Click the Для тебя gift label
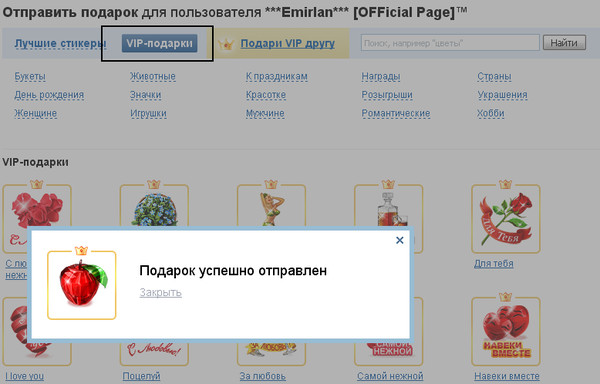Viewport: 600px width, 384px height. pyautogui.click(x=494, y=264)
